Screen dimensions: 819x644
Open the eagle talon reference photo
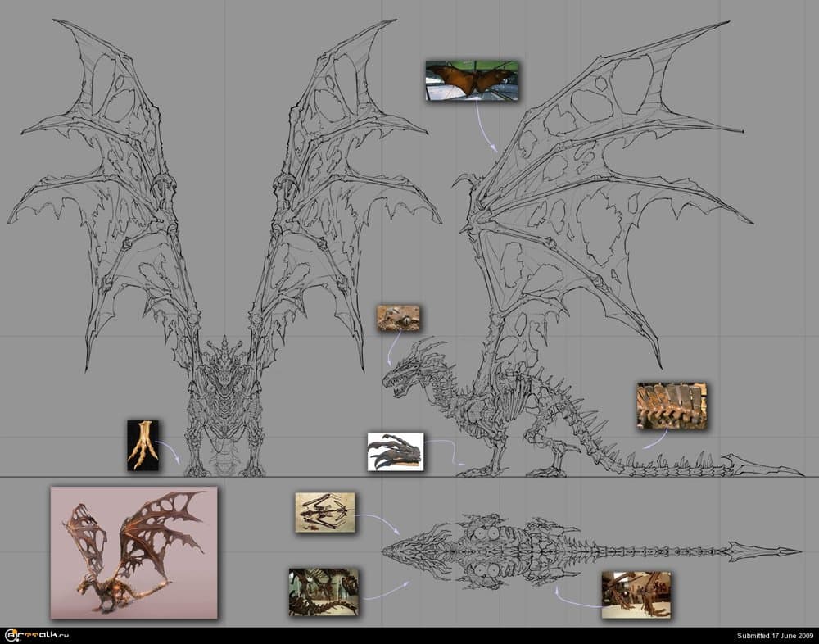144,447
